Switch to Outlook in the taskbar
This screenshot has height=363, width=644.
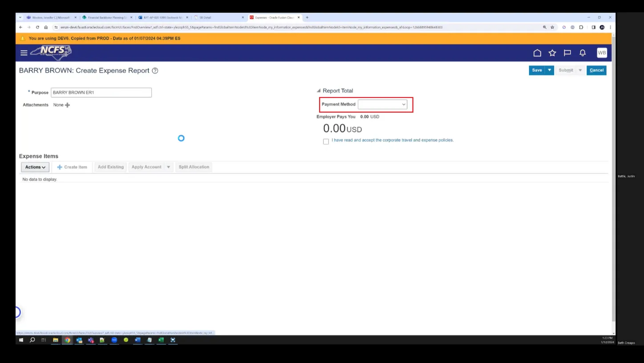pyautogui.click(x=79, y=340)
